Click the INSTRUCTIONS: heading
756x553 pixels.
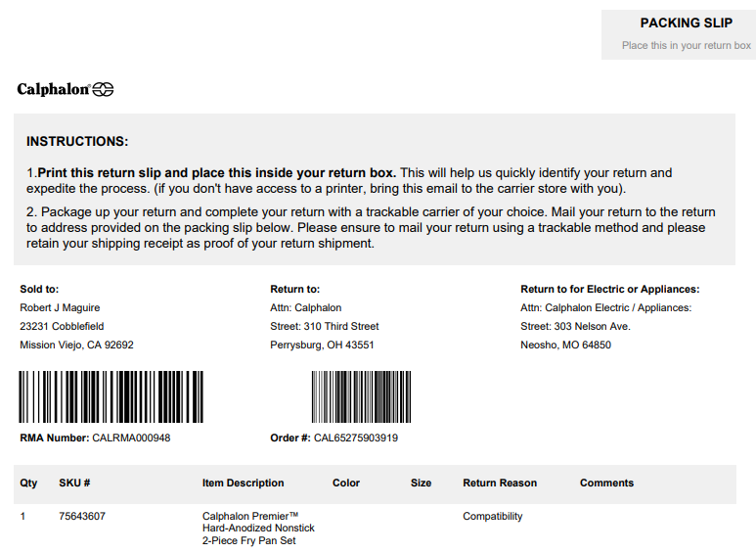77,141
